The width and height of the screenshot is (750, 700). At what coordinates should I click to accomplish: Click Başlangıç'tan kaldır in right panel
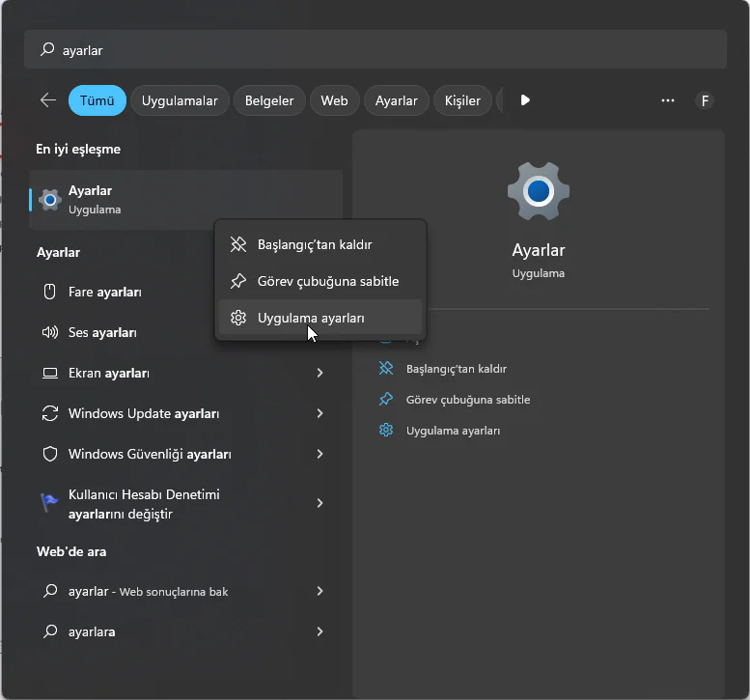pos(456,369)
